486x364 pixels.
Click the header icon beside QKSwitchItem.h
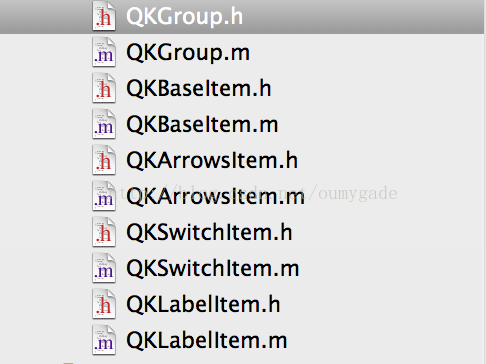(104, 232)
